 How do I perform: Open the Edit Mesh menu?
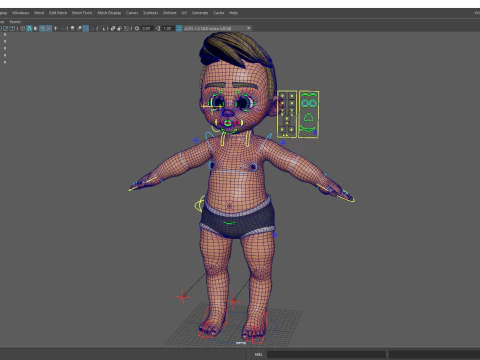click(x=58, y=13)
